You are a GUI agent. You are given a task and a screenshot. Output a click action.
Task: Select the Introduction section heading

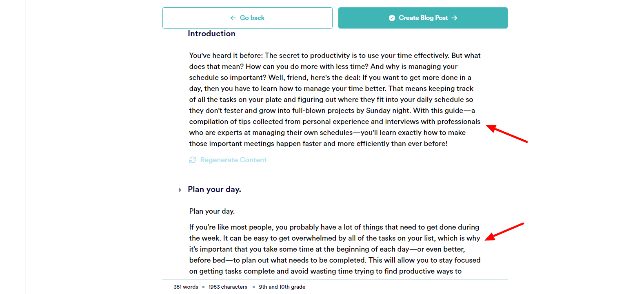point(211,34)
